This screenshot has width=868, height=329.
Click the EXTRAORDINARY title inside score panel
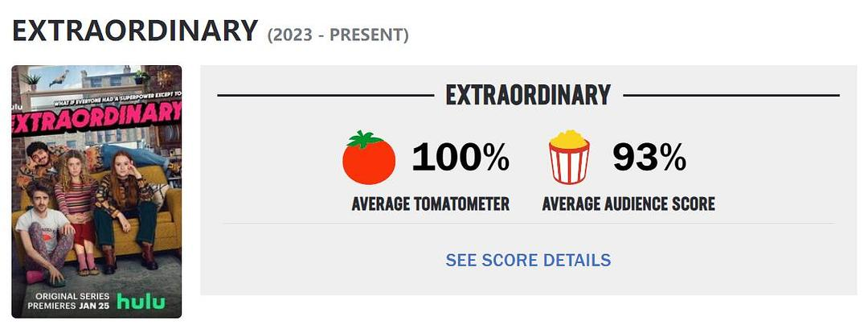coord(528,95)
